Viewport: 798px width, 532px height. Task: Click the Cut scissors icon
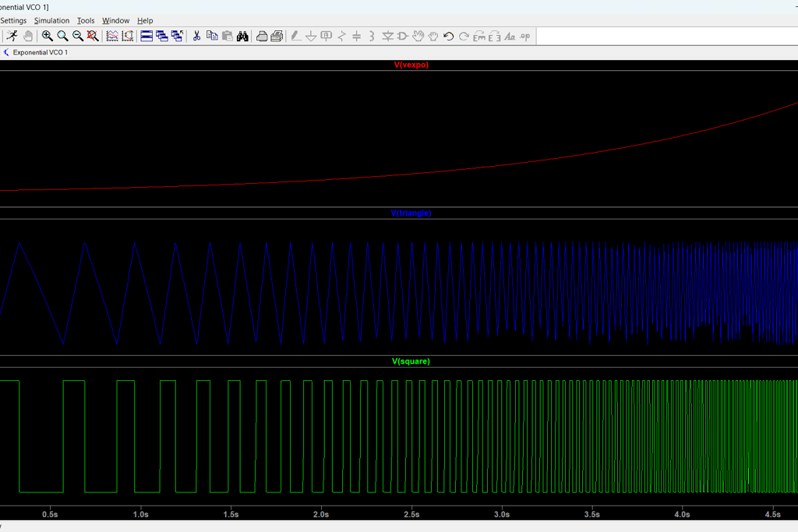click(196, 36)
